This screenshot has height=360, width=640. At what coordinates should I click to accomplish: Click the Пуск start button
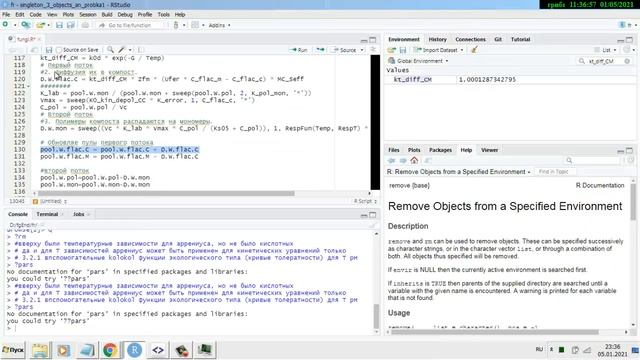(x=13, y=350)
